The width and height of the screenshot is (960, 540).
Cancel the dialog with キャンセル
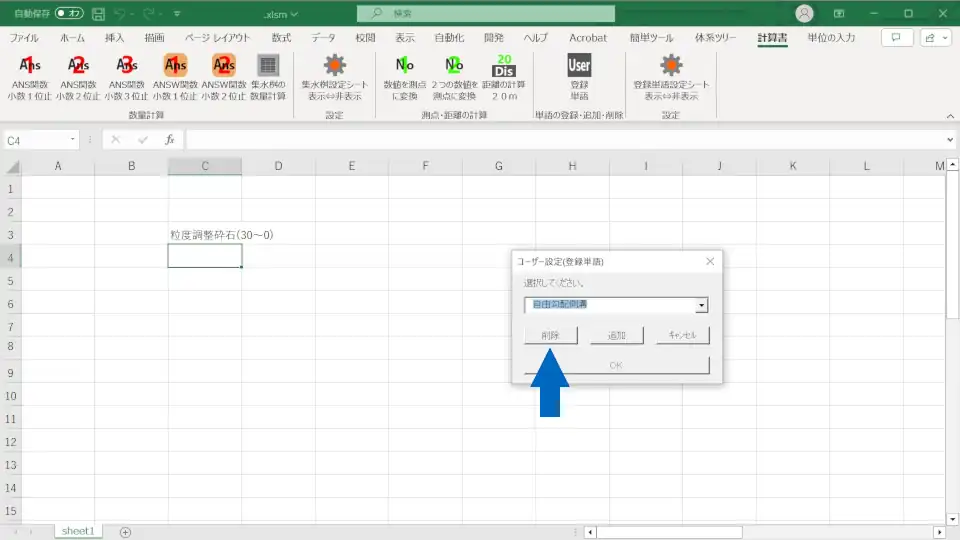[682, 336]
